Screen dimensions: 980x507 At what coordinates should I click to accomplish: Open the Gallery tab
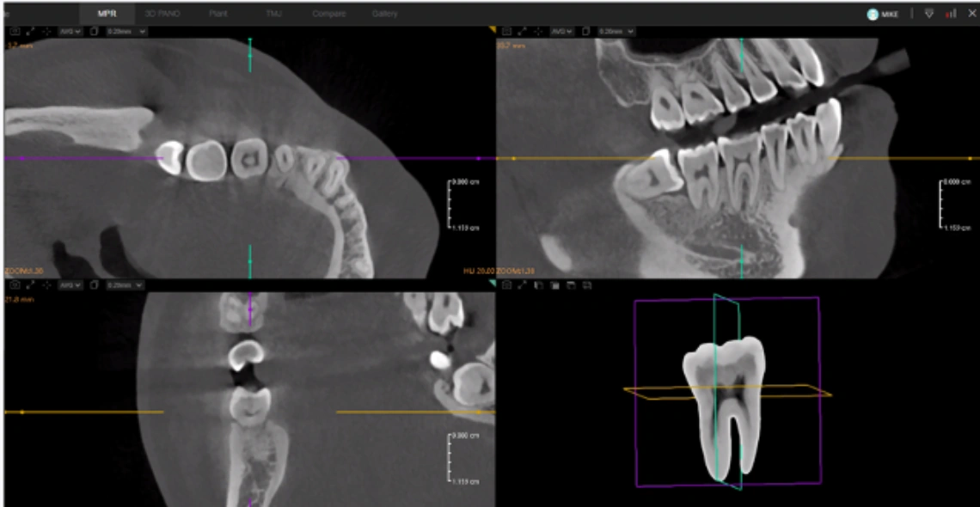tap(384, 13)
